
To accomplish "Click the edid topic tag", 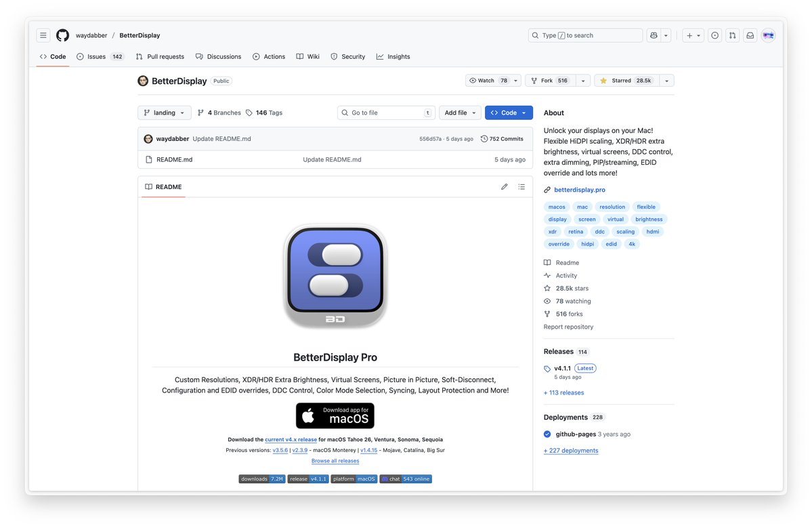I will [x=611, y=244].
